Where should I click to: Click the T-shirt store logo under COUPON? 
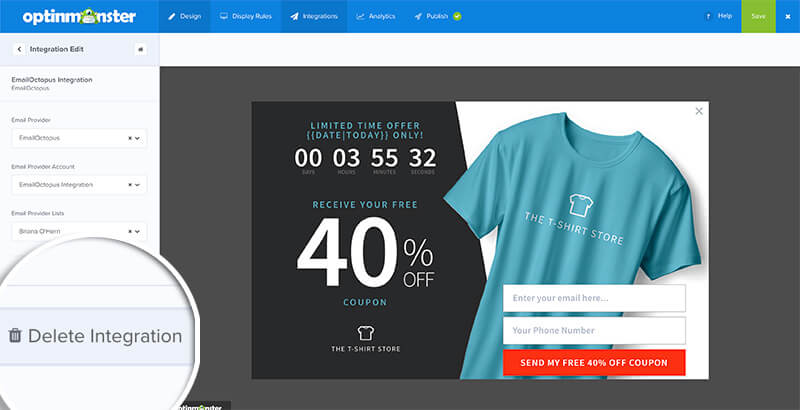pos(365,339)
